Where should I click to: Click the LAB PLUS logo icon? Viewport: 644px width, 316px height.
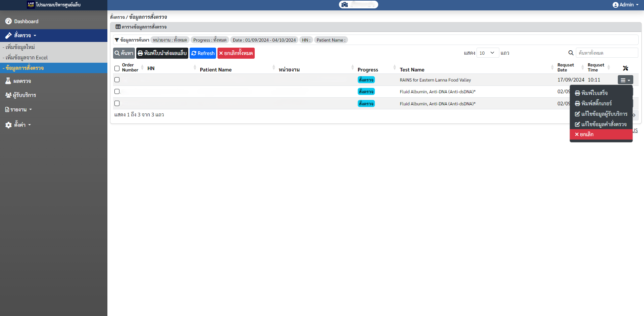pos(31,4)
